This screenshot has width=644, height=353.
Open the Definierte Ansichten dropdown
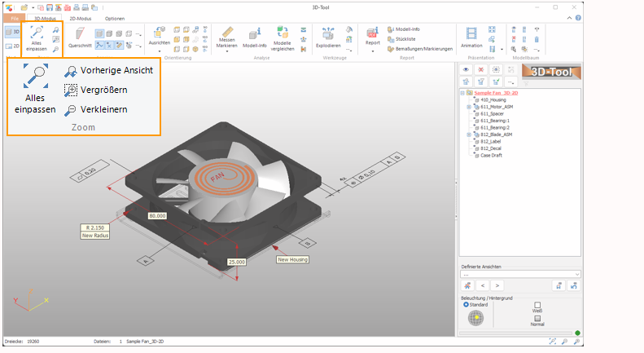(x=521, y=274)
